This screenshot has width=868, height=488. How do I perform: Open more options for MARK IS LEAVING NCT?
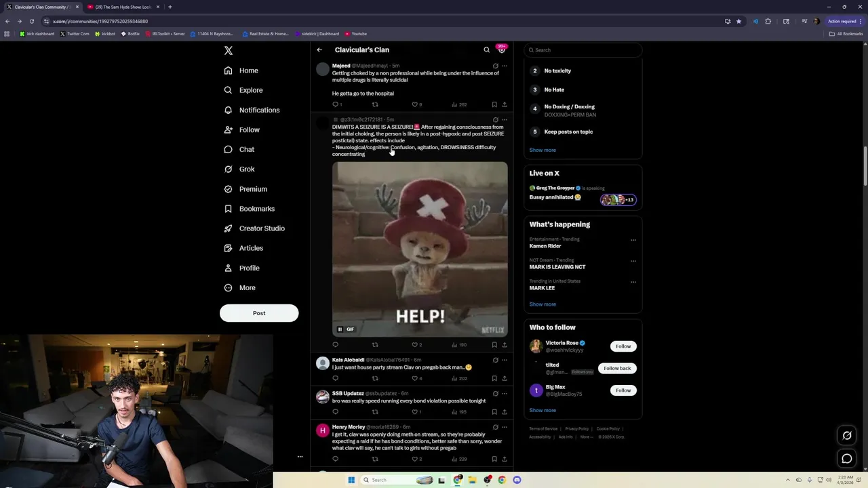click(x=633, y=261)
